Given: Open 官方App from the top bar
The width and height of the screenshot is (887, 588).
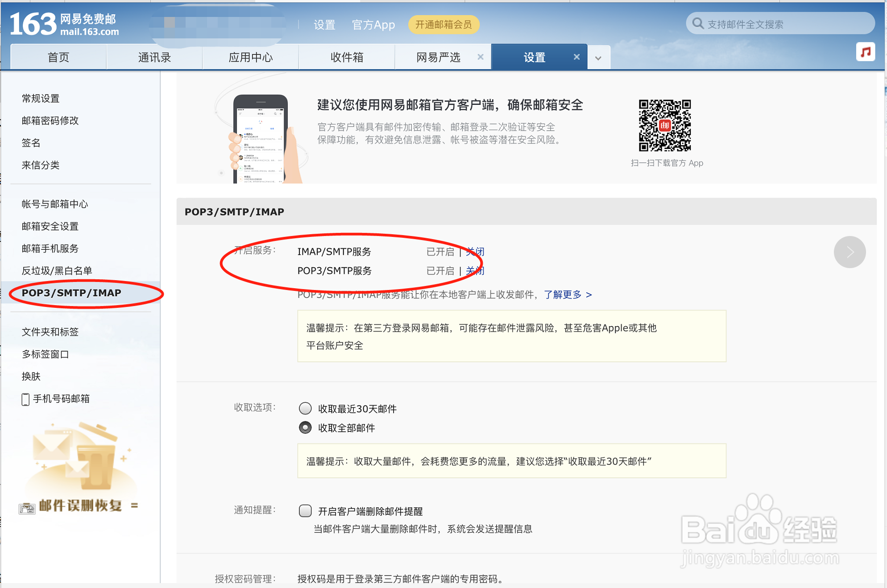Looking at the screenshot, I should 373,25.
